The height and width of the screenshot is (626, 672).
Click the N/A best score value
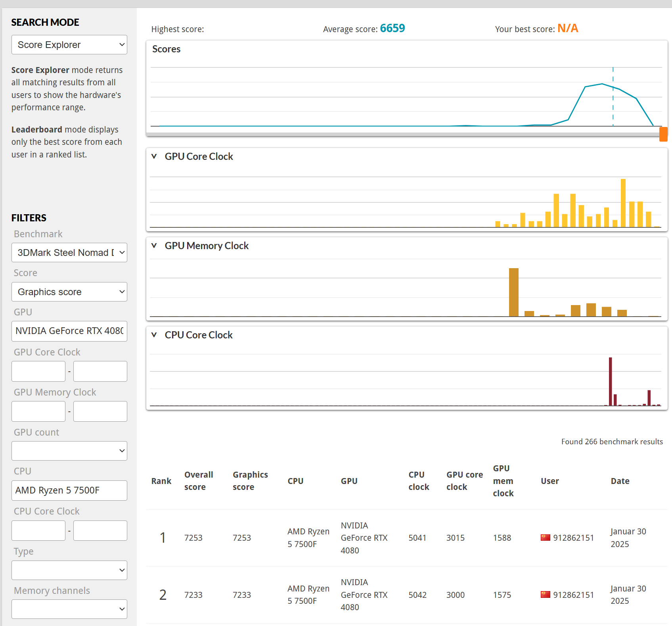(x=568, y=28)
